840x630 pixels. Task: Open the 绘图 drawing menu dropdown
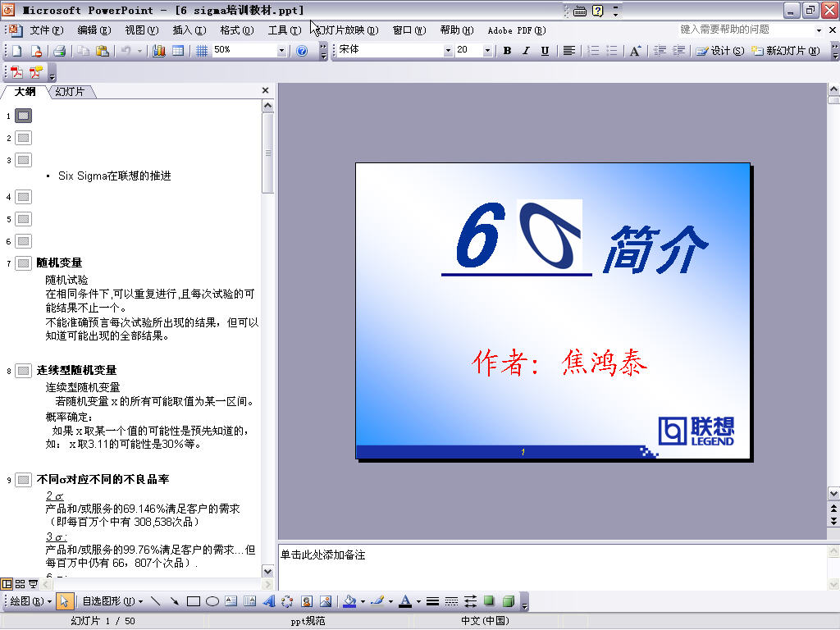(x=30, y=601)
